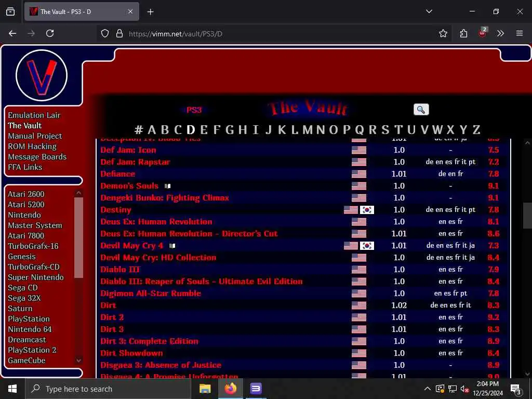Click the tracking protection shield icon
The width and height of the screenshot is (532, 399).
tap(105, 33)
